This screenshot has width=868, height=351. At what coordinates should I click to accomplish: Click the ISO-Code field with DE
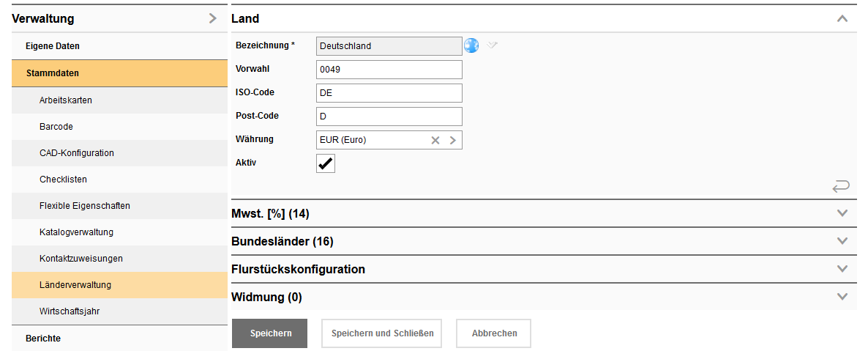[389, 93]
